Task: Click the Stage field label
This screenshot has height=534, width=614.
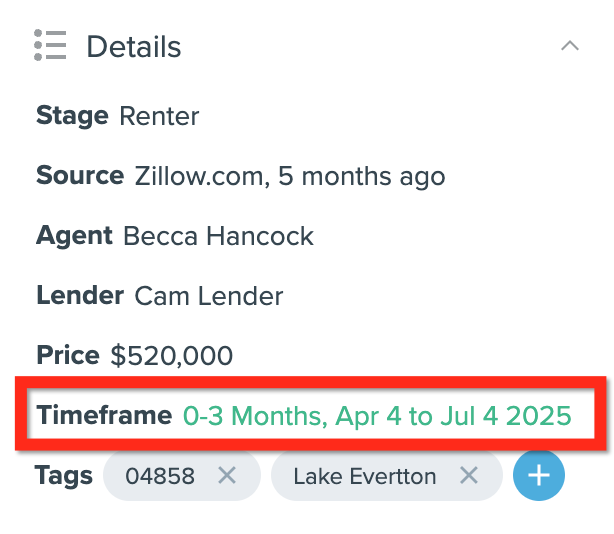Action: click(72, 116)
